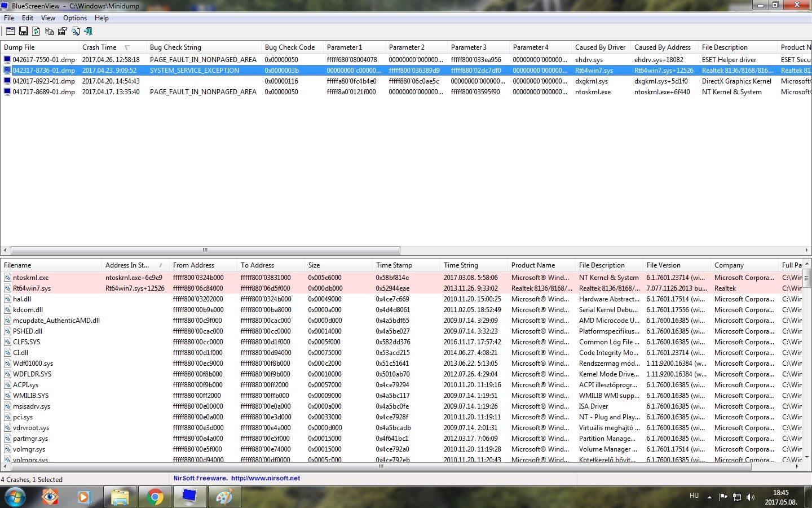Click the lower pane horizontal scrollbar thumb
The image size is (812, 508).
click(x=381, y=467)
